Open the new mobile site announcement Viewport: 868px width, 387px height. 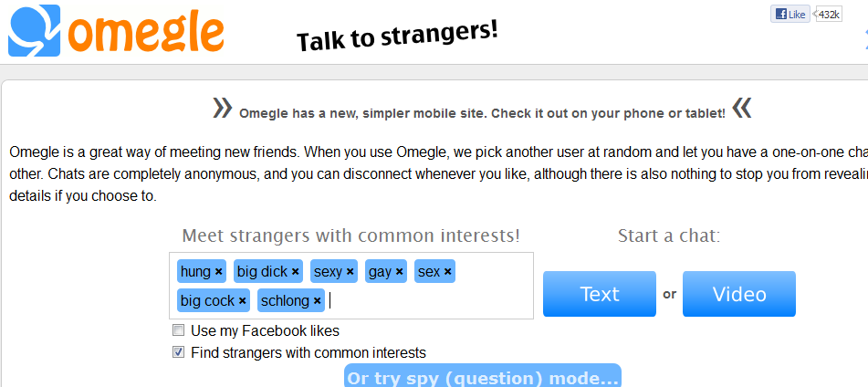[482, 114]
